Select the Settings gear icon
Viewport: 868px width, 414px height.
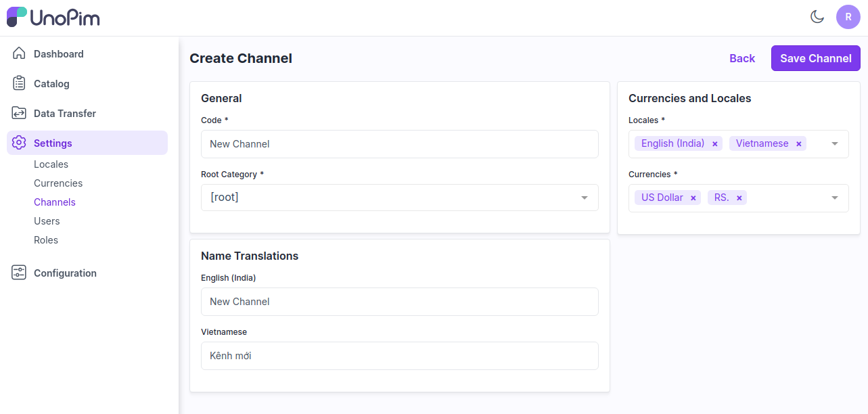[20, 143]
